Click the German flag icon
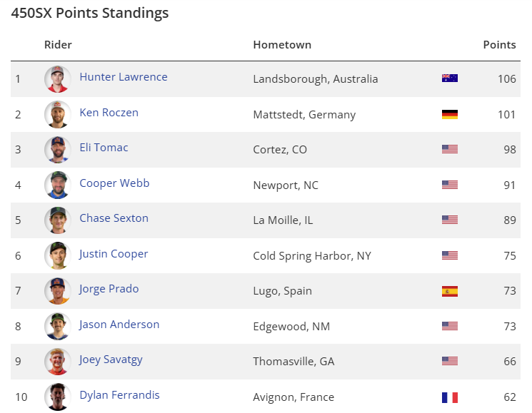 449,114
